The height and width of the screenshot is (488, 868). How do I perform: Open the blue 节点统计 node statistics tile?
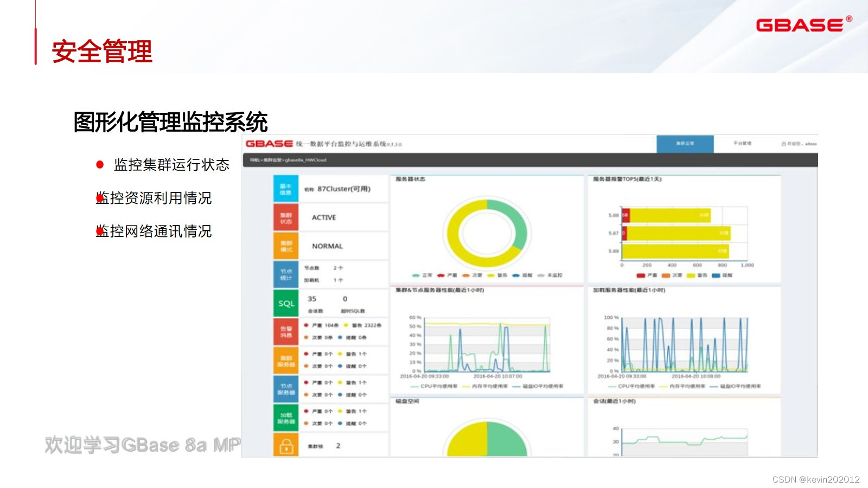pyautogui.click(x=286, y=274)
